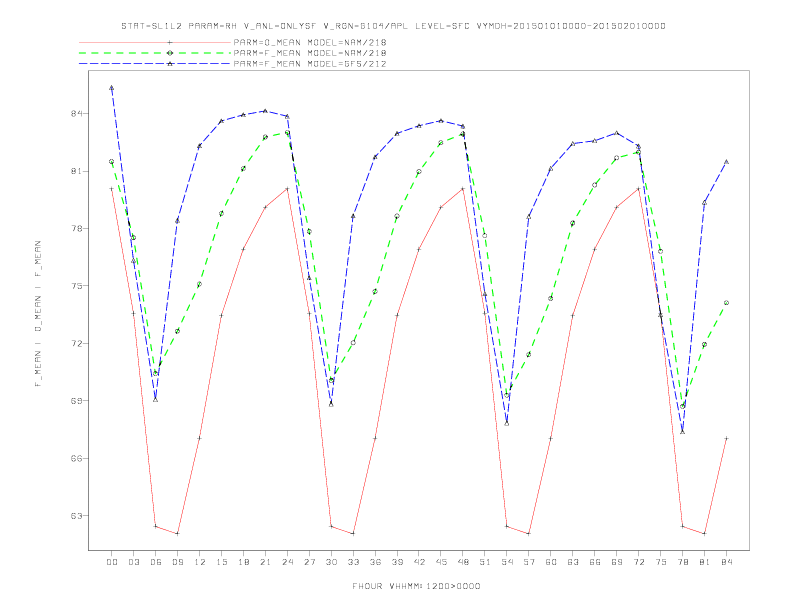Viewport: 792px width, 612px height.
Task: Click x-axis tick label 60
Action: [x=551, y=562]
